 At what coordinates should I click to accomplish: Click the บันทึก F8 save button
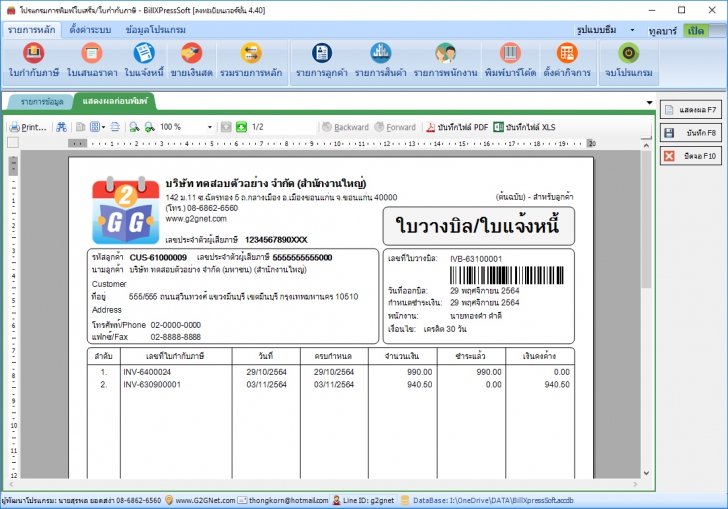click(x=691, y=133)
